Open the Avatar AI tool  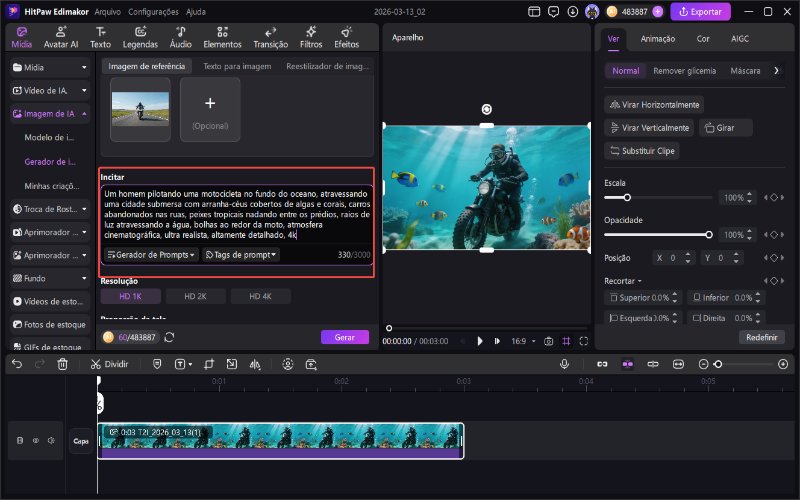tap(61, 37)
